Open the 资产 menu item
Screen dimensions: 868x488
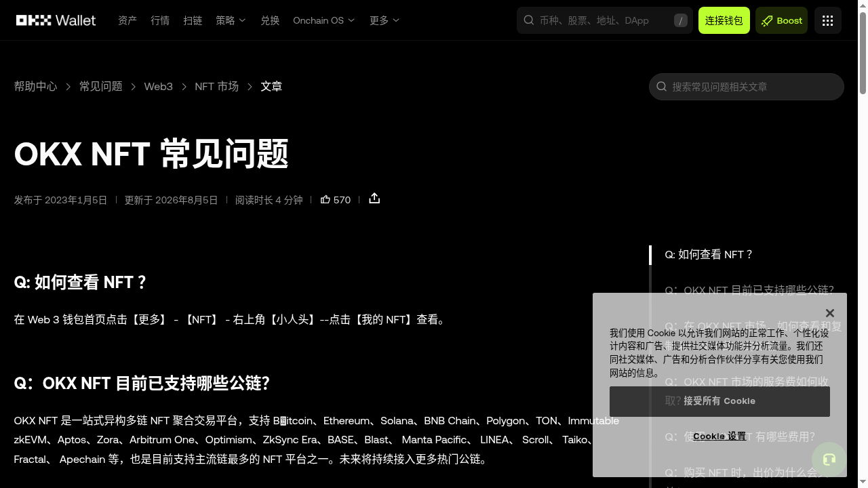(127, 20)
